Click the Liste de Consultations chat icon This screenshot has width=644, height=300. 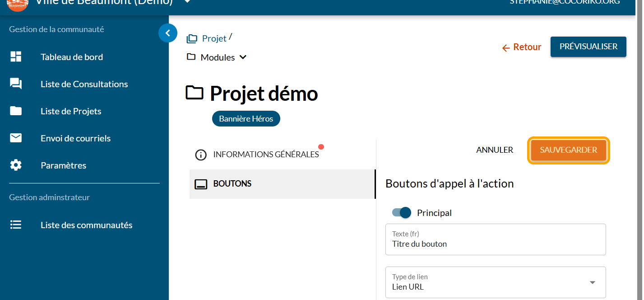(x=16, y=84)
